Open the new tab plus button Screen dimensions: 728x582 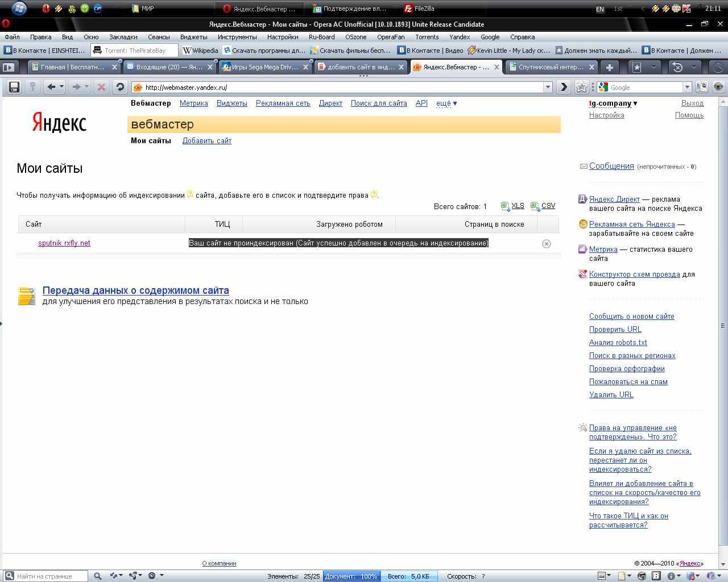(609, 67)
